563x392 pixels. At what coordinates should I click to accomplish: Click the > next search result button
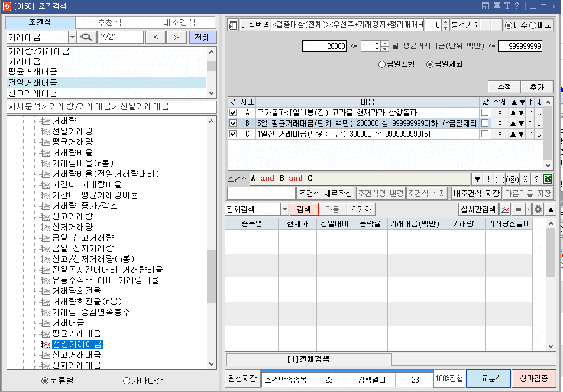176,37
